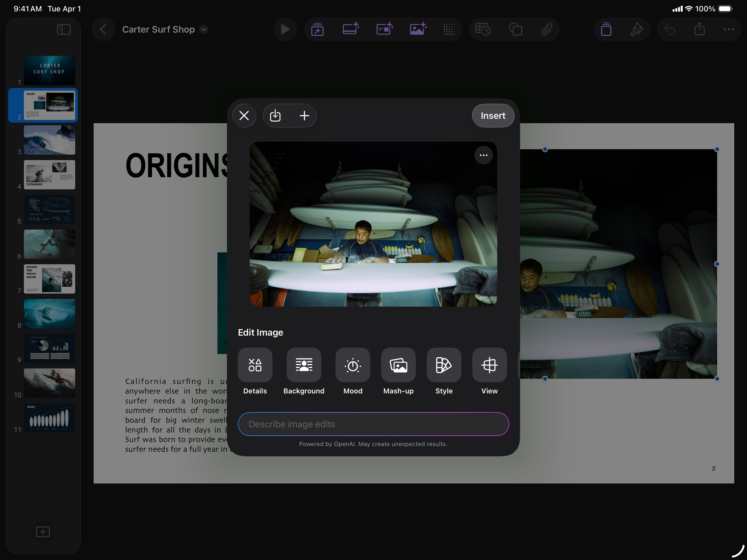The height and width of the screenshot is (560, 747).
Task: Click the selected surfboard photo on slide
Action: tap(618, 264)
